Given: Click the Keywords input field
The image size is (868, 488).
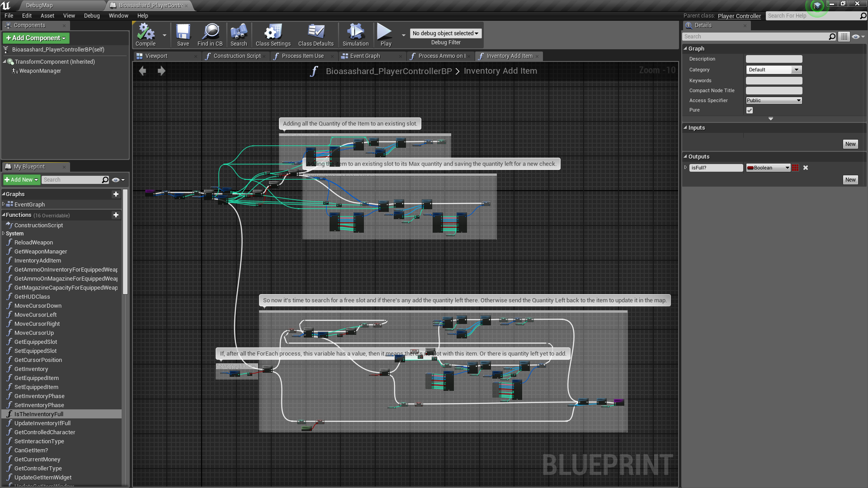Looking at the screenshot, I should click(x=774, y=81).
